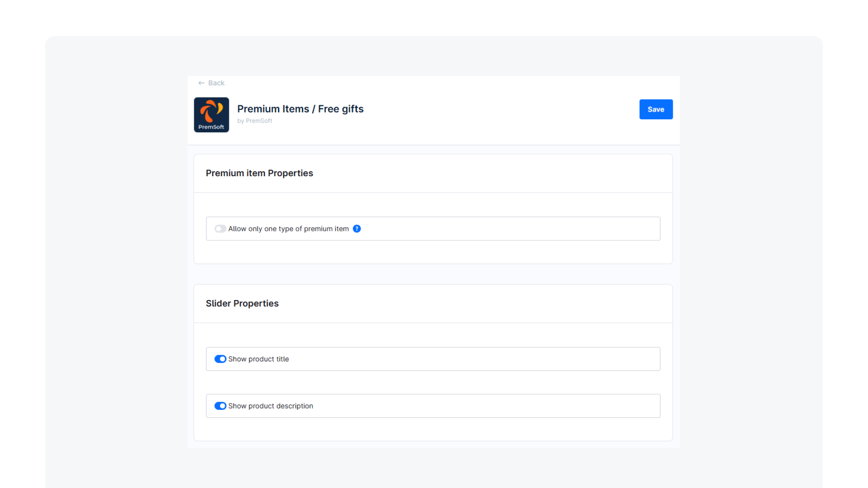Click the 'by PremSoft' author text
868x488 pixels.
click(255, 121)
